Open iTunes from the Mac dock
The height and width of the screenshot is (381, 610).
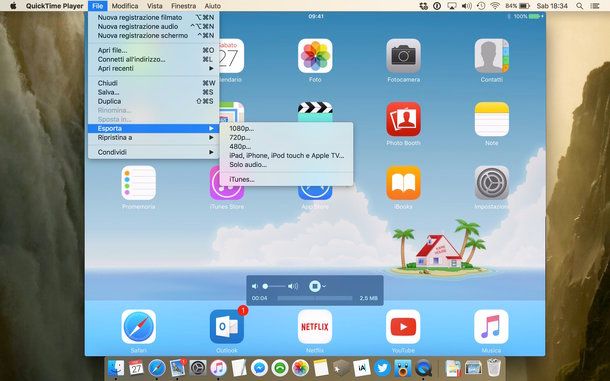click(218, 368)
